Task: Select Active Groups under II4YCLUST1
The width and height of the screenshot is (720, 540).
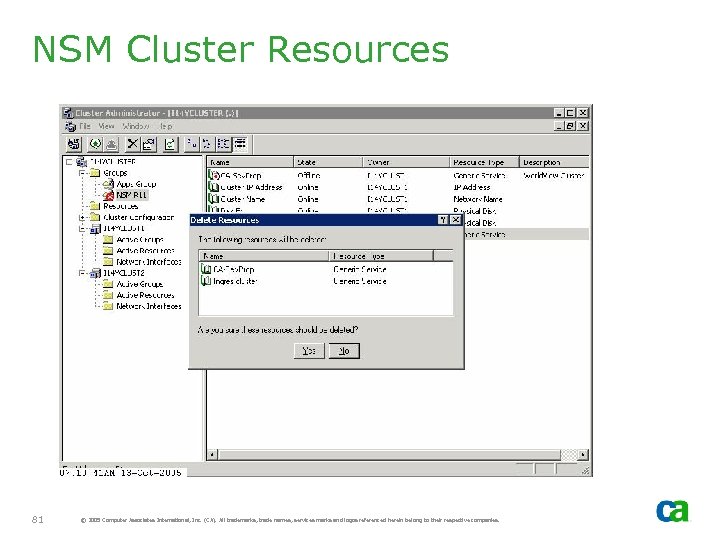Action: tap(140, 240)
